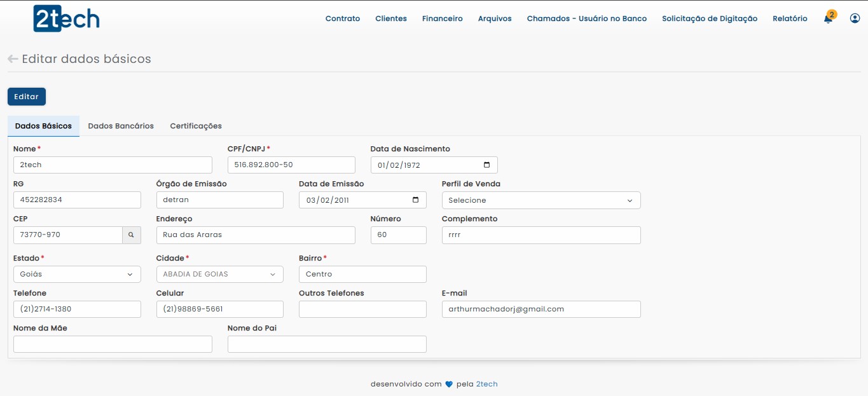Click the 2tech logo in header
The width and height of the screenshot is (868, 396).
66,19
